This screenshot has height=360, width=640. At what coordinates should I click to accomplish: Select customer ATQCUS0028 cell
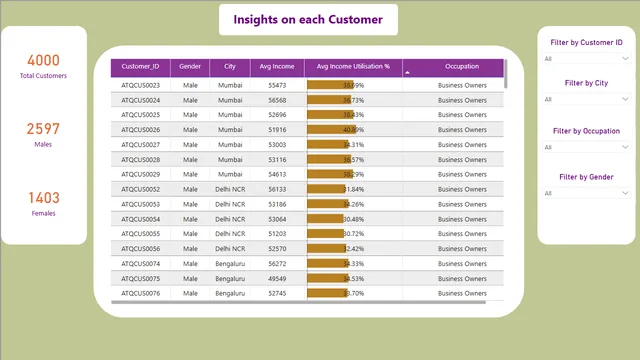point(140,160)
